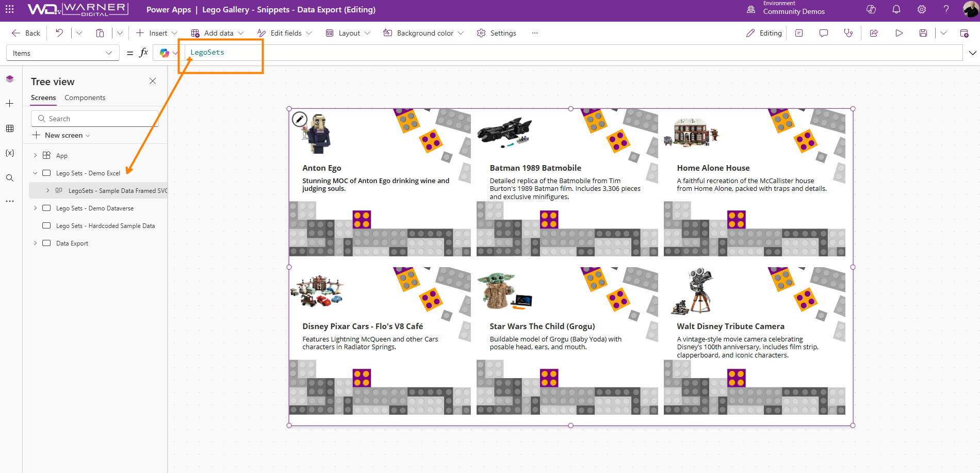Select the Batman 1989 Batmobile card image

click(504, 133)
